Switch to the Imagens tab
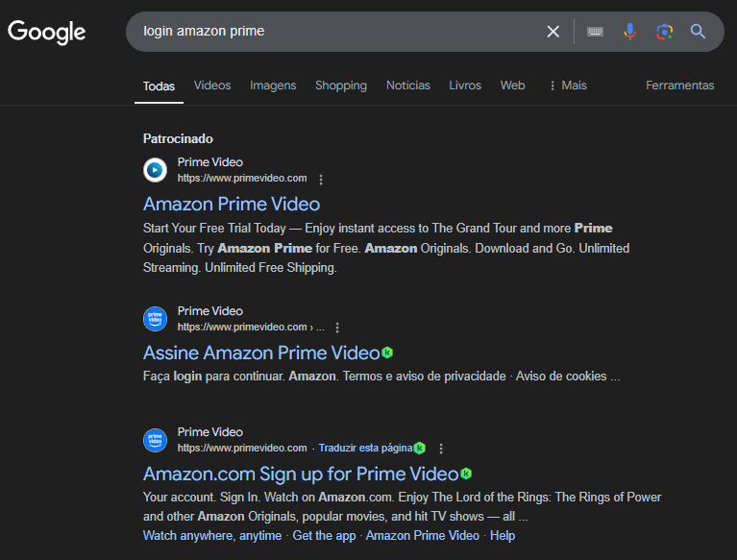 pyautogui.click(x=273, y=85)
